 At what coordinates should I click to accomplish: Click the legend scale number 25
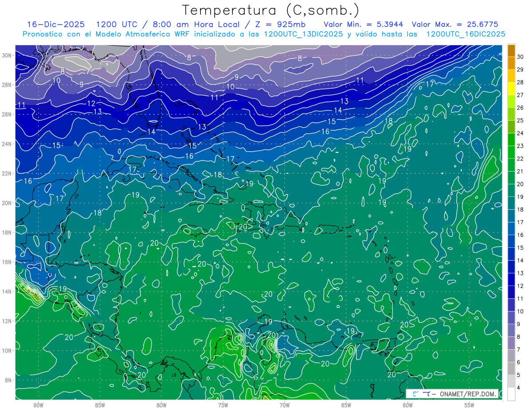(520, 120)
